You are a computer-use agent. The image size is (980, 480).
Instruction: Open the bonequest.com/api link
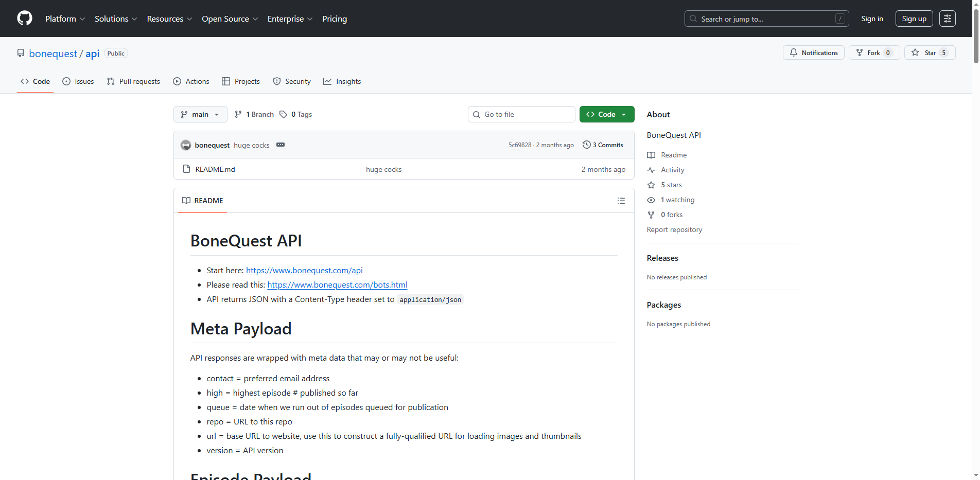pos(304,270)
